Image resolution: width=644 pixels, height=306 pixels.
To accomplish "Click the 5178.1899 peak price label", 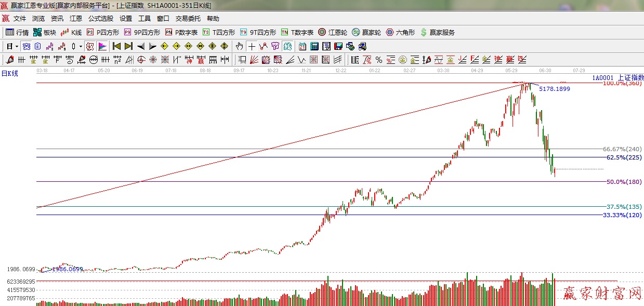I will tap(554, 89).
